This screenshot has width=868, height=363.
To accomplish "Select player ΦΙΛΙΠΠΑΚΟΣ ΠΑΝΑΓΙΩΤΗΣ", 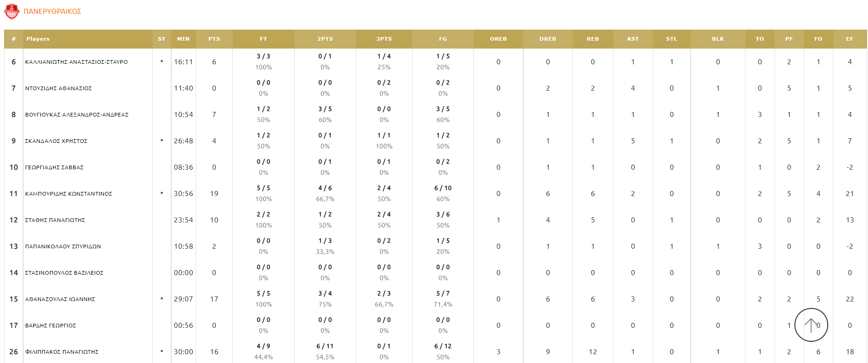I will 62,352.
